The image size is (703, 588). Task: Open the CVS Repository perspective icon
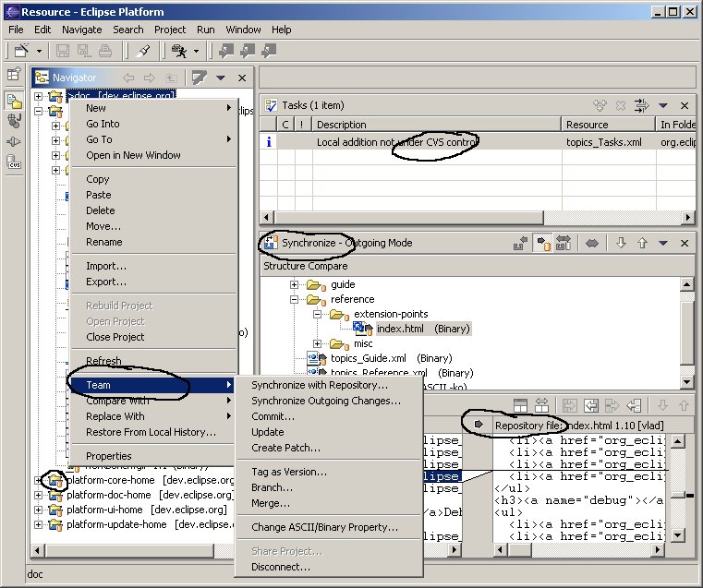click(15, 162)
